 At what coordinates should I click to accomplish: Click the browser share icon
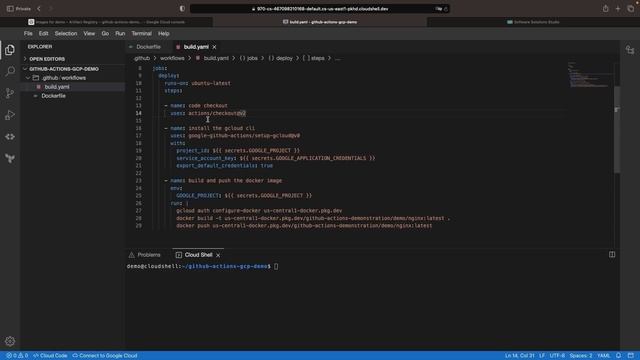coord(606,9)
